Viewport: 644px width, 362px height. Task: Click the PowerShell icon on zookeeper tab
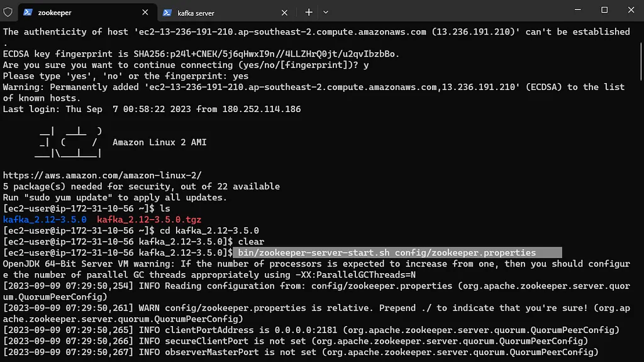28,13
